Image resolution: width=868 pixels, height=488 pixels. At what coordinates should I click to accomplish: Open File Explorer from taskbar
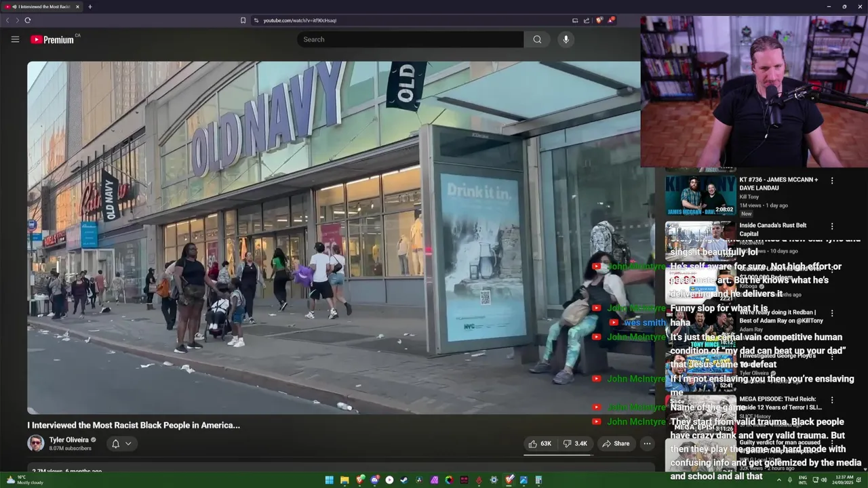[x=344, y=480]
